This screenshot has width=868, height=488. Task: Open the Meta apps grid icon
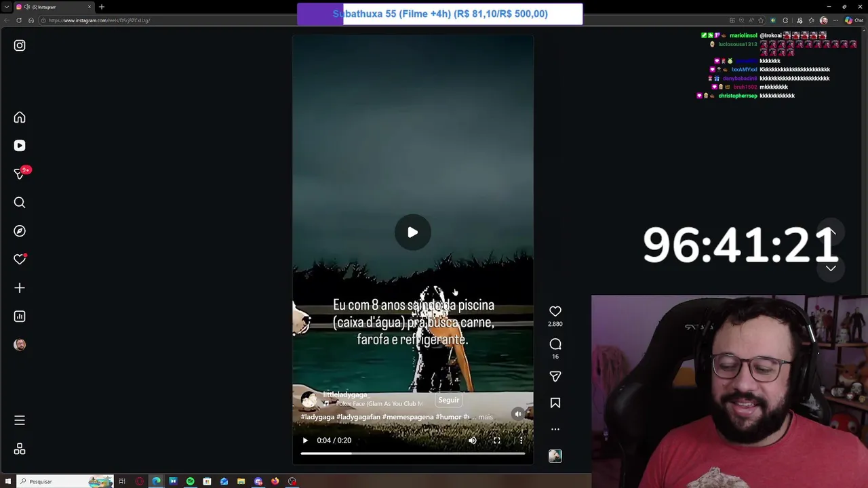click(x=20, y=449)
